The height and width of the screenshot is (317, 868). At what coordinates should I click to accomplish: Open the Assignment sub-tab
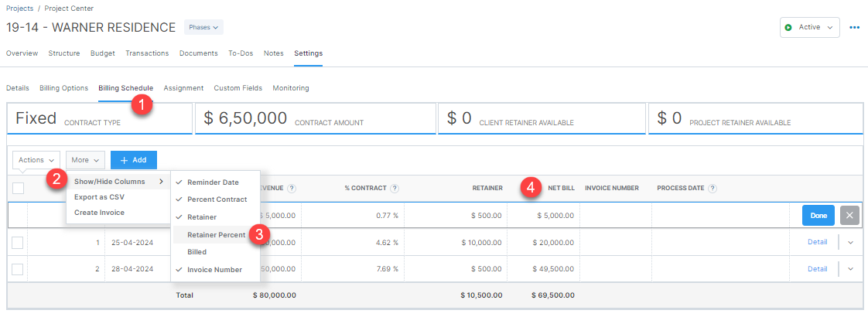point(184,88)
